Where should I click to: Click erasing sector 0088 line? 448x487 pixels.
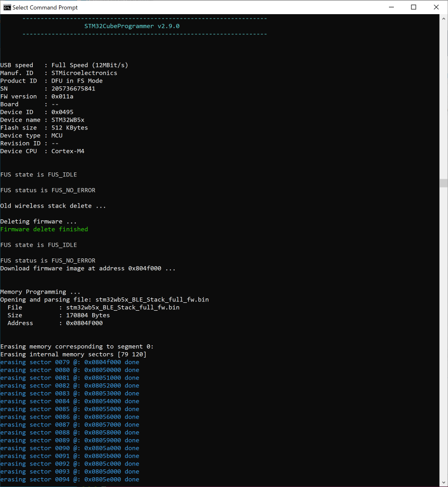click(x=70, y=432)
